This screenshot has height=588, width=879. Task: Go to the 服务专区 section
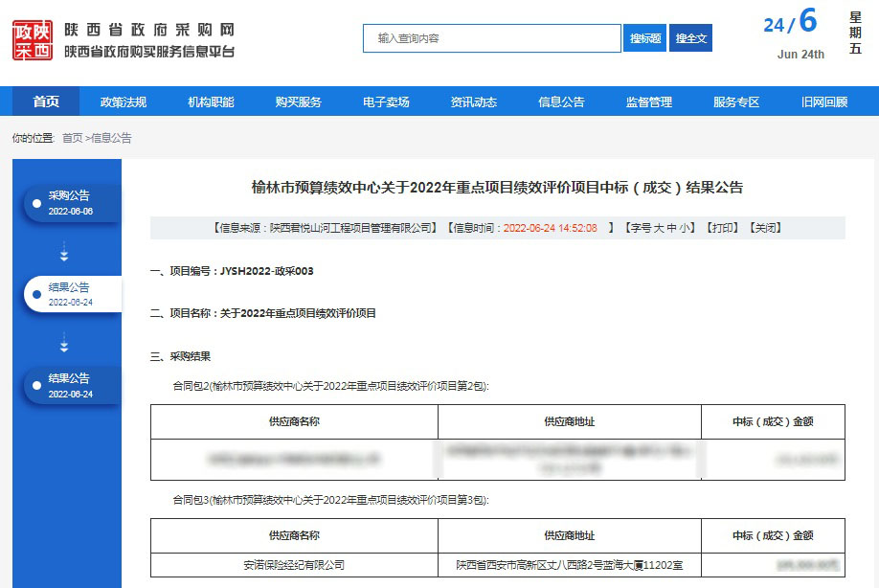pyautogui.click(x=735, y=102)
